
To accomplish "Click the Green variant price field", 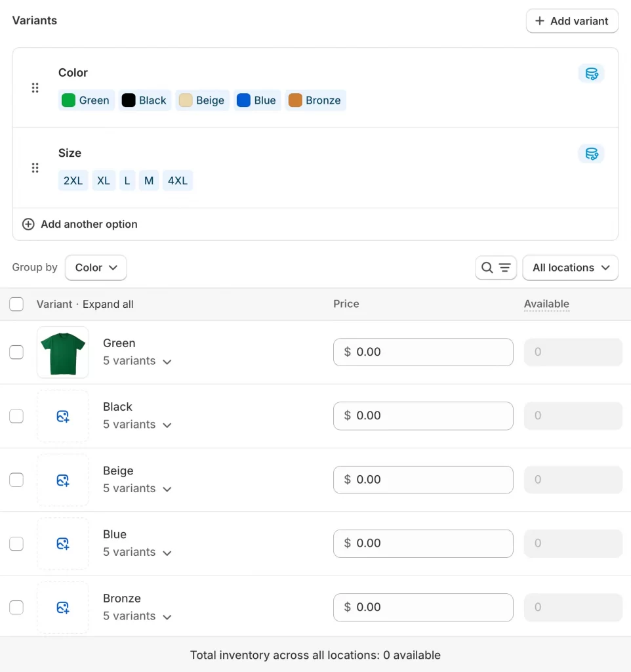I will (423, 352).
